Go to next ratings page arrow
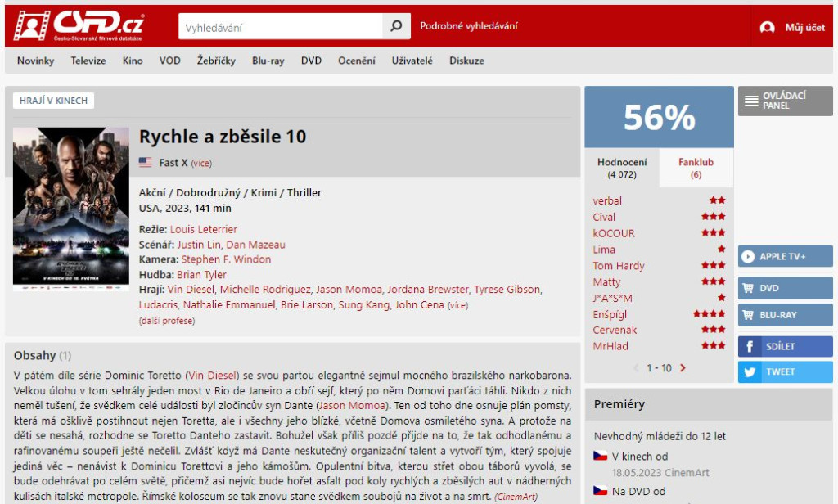 click(x=683, y=367)
